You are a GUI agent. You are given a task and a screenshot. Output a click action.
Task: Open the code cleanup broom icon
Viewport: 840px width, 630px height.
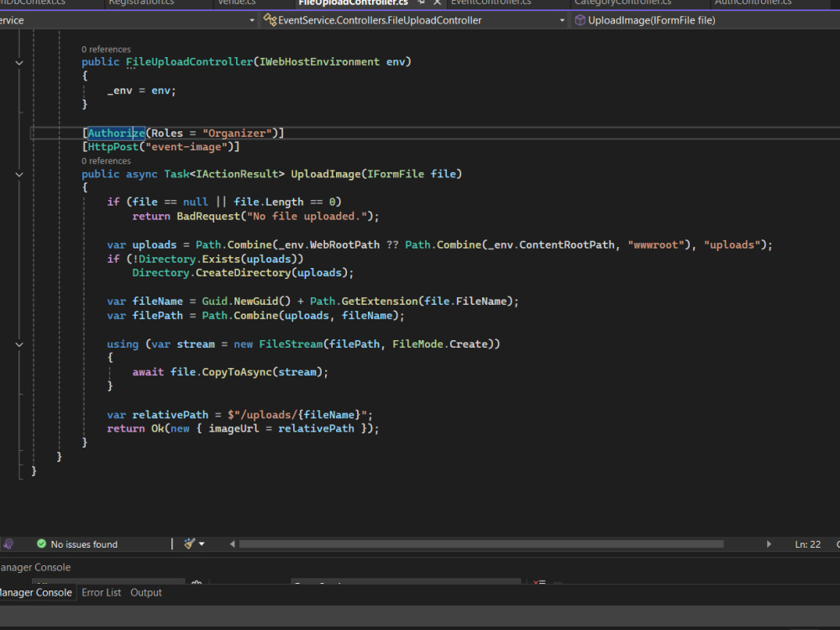click(189, 543)
